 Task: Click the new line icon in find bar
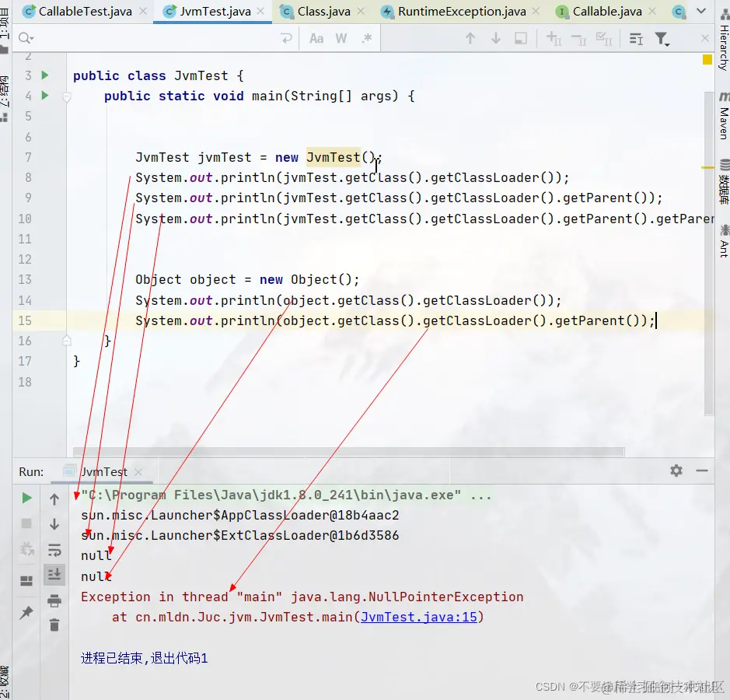click(286, 38)
